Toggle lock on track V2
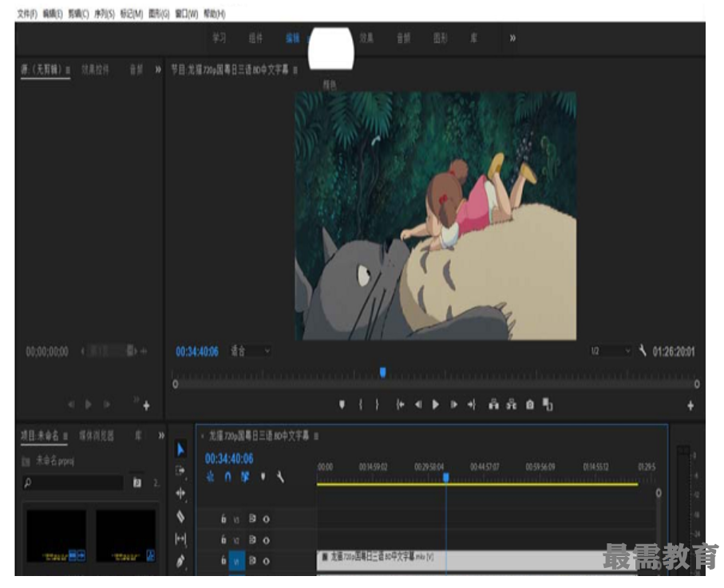The width and height of the screenshot is (724, 588). point(224,539)
